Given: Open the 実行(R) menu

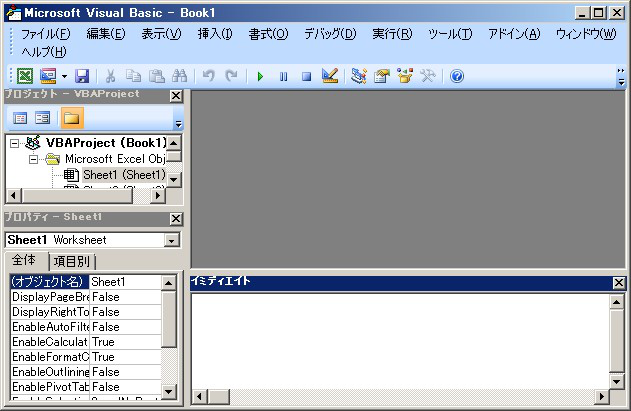Looking at the screenshot, I should (392, 34).
